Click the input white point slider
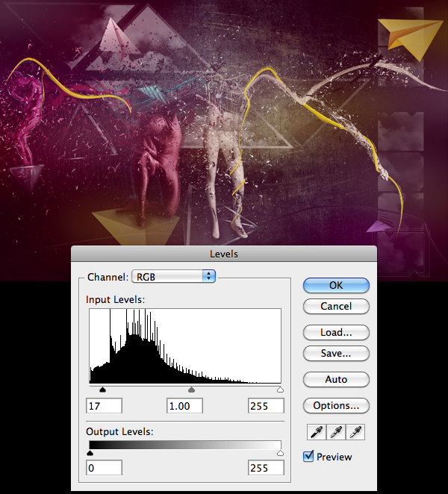This screenshot has width=448, height=494. (280, 390)
